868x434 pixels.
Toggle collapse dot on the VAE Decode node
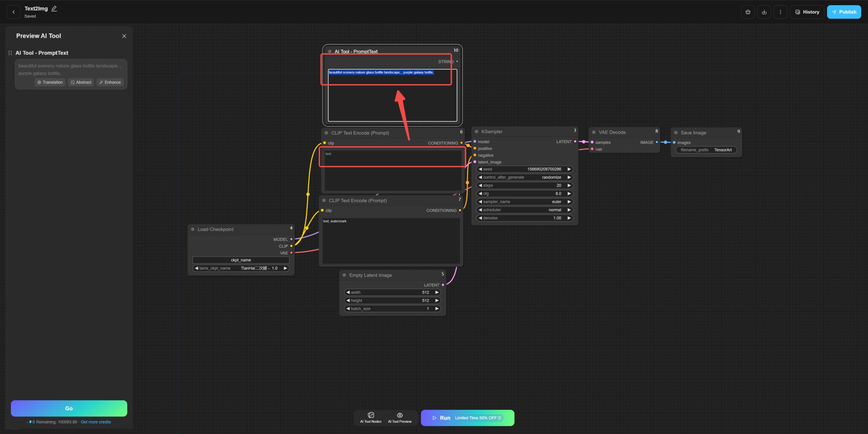[x=594, y=132]
